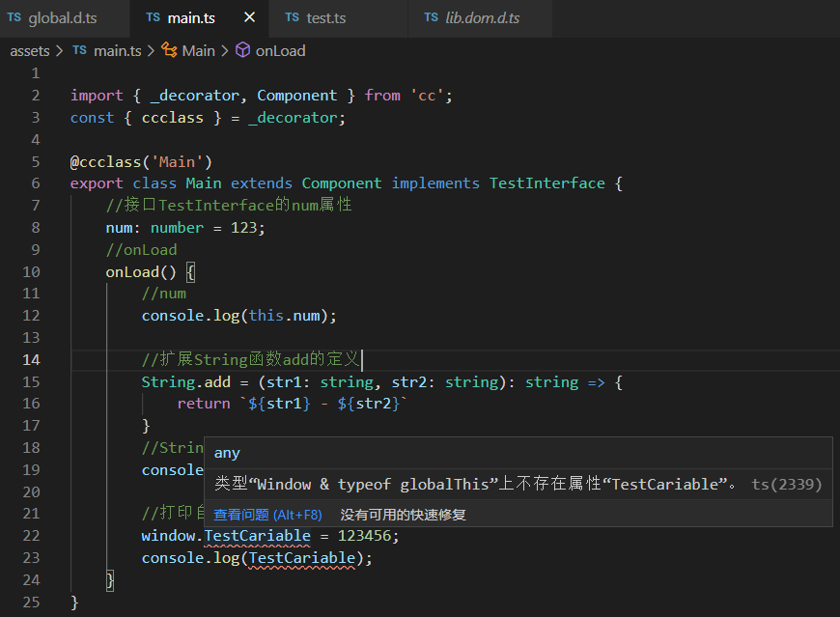Image resolution: width=840 pixels, height=617 pixels.
Task: Click the 没有可用的快速修复 text in the hover
Action: [403, 515]
